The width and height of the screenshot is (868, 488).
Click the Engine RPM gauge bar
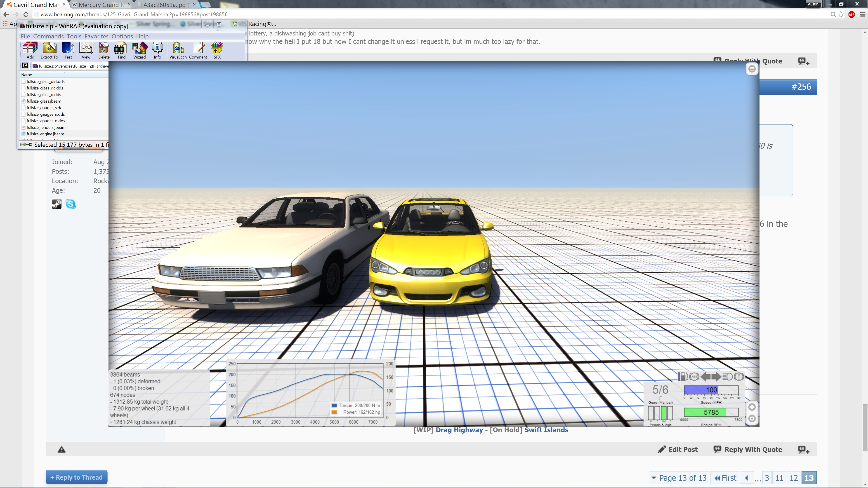[x=711, y=412]
